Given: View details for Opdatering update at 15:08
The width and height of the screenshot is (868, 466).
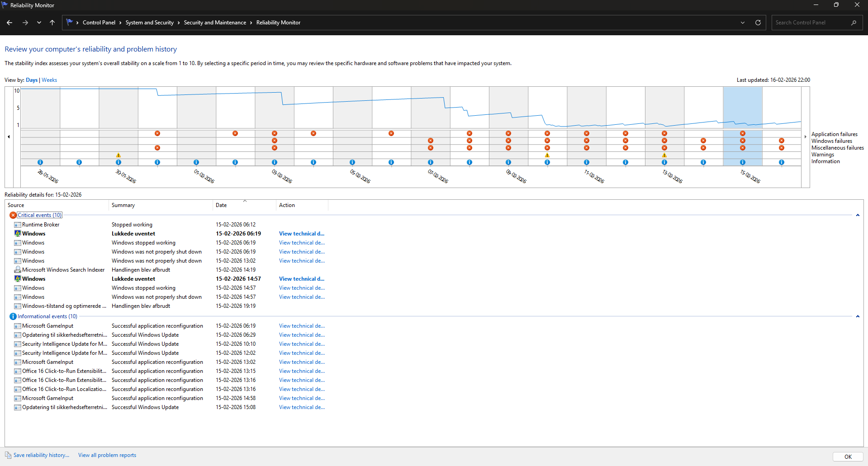Looking at the screenshot, I should [x=302, y=407].
